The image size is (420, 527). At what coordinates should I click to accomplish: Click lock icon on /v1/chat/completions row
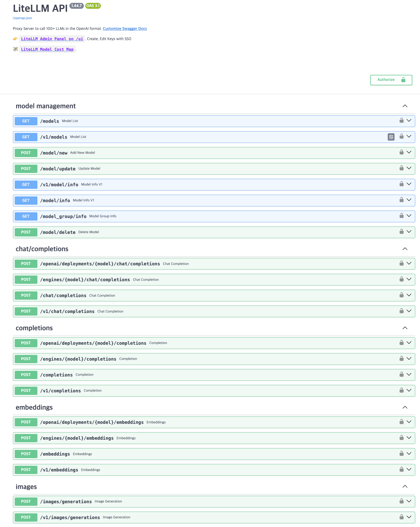[x=401, y=311]
